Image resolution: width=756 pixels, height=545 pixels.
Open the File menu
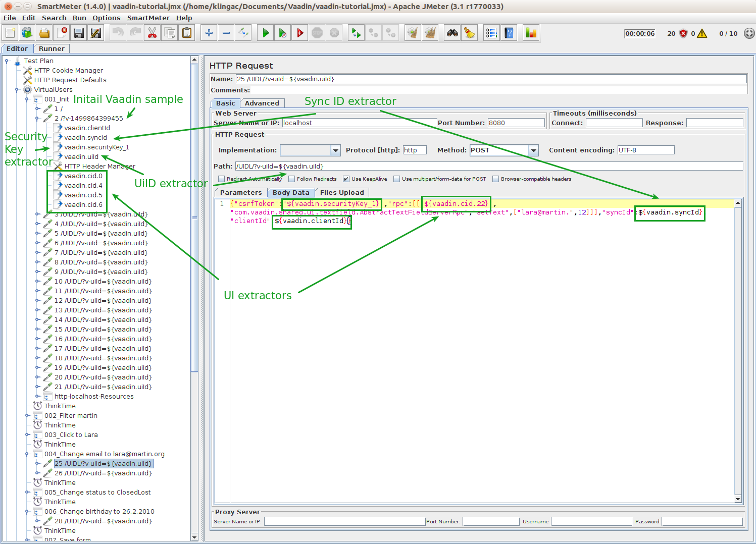(10, 18)
